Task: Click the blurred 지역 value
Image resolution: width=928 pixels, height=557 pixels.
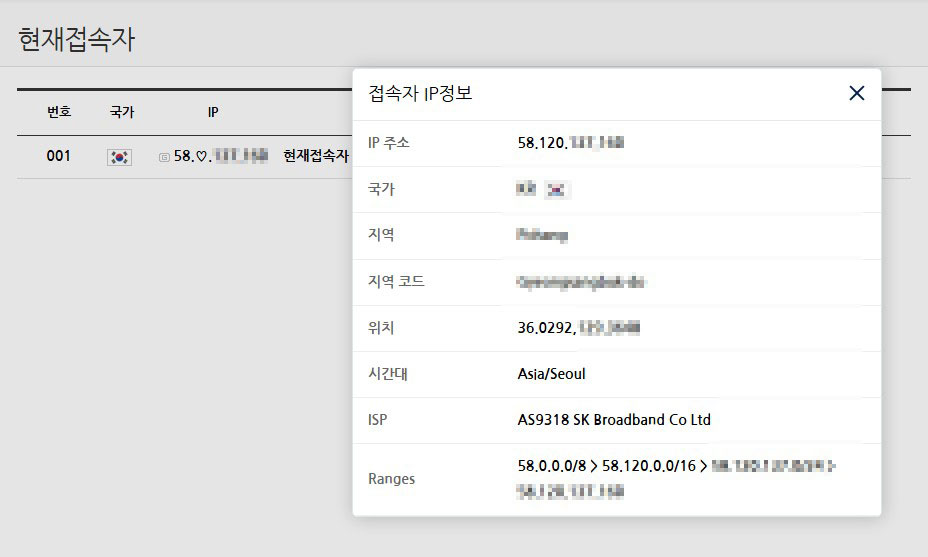Action: click(543, 235)
